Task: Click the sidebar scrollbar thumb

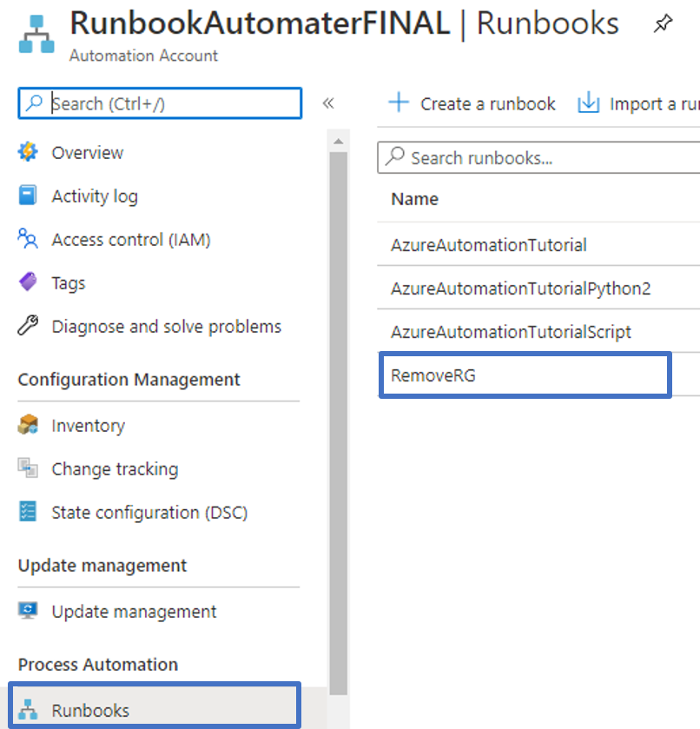Action: point(339,423)
